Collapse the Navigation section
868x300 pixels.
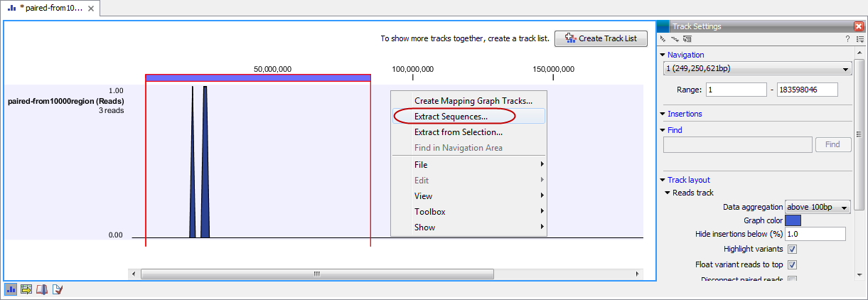663,55
